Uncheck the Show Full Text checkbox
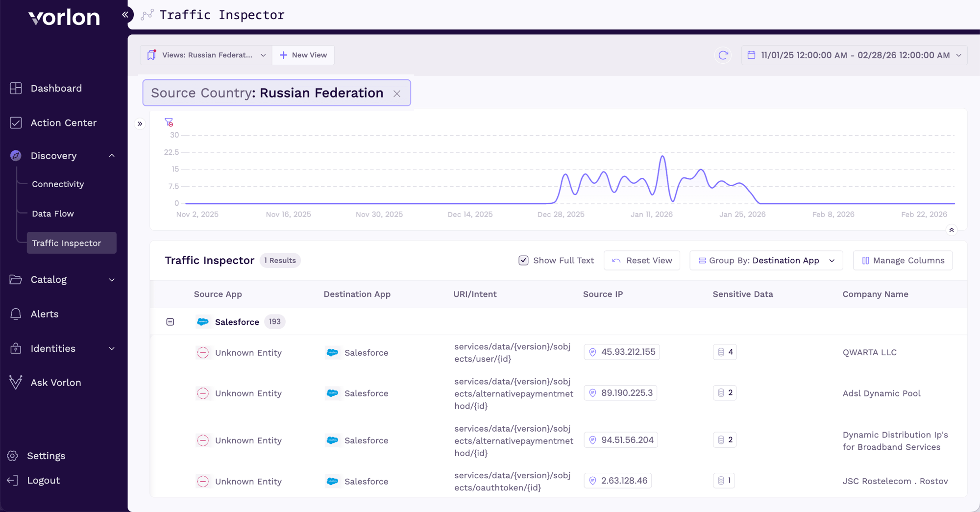Viewport: 980px width, 512px height. (523, 261)
